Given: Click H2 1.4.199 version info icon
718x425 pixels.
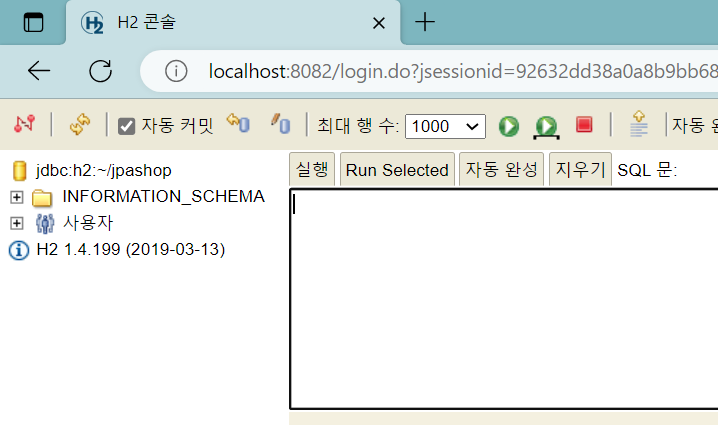Looking at the screenshot, I should tap(19, 251).
